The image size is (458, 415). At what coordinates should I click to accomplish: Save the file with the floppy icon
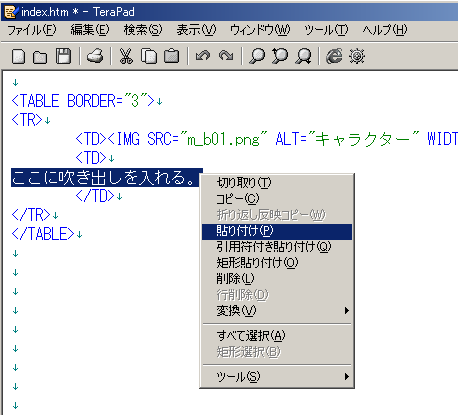point(63,56)
